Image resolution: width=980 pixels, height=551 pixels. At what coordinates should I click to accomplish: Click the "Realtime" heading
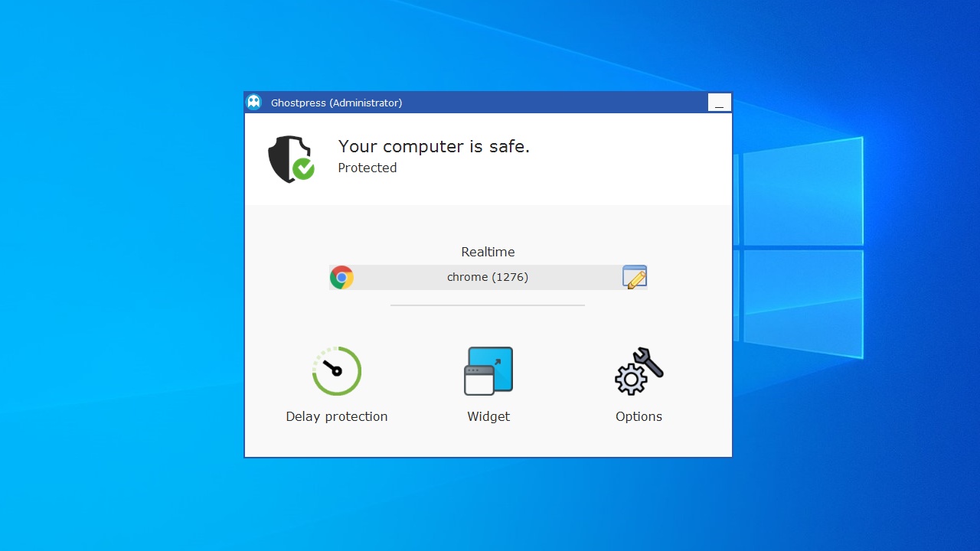(488, 252)
